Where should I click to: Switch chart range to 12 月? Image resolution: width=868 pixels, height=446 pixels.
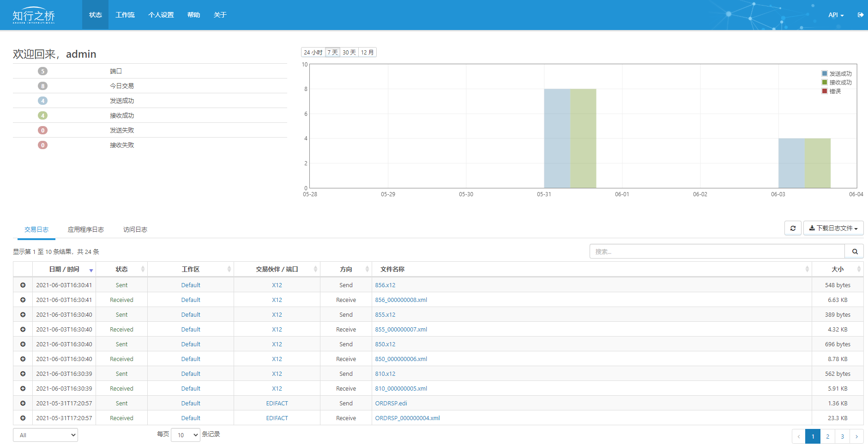[x=367, y=53]
